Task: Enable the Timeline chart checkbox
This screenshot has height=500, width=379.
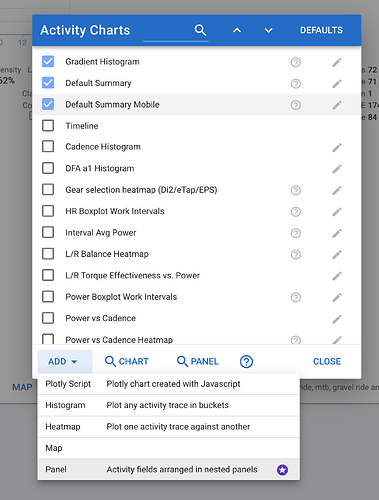Action: (48, 126)
